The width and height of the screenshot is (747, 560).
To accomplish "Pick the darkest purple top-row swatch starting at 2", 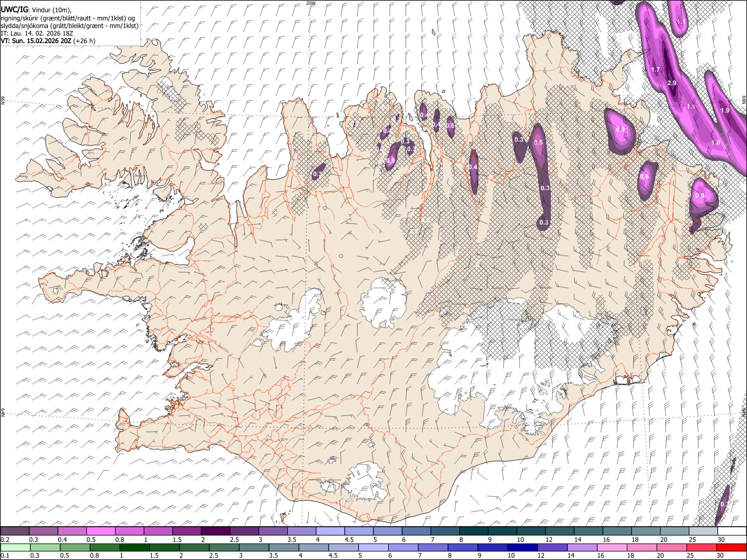I will (215, 531).
